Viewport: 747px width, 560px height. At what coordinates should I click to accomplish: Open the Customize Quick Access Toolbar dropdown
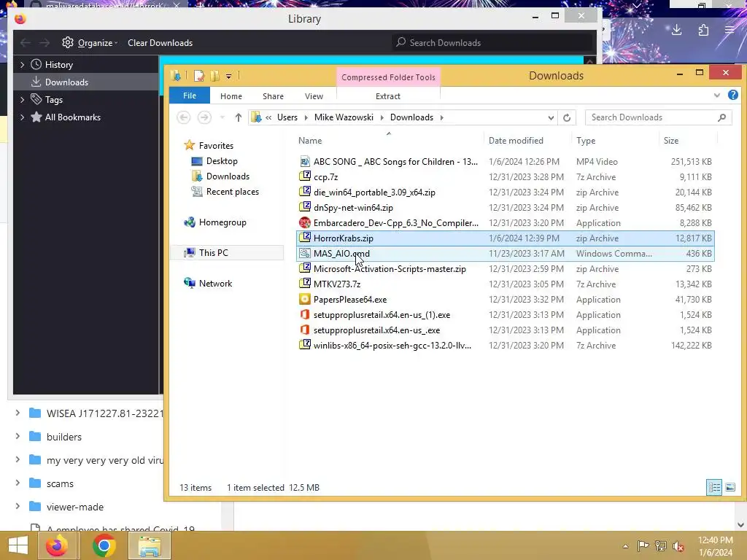228,76
